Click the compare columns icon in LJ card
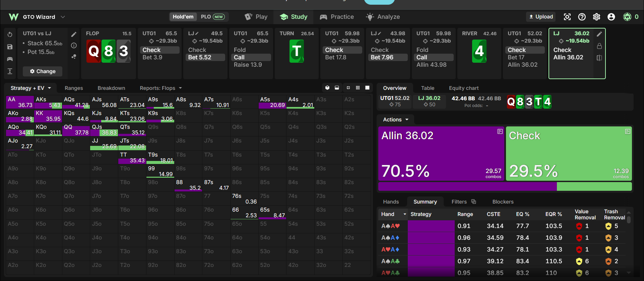644x281 pixels. tap(599, 58)
